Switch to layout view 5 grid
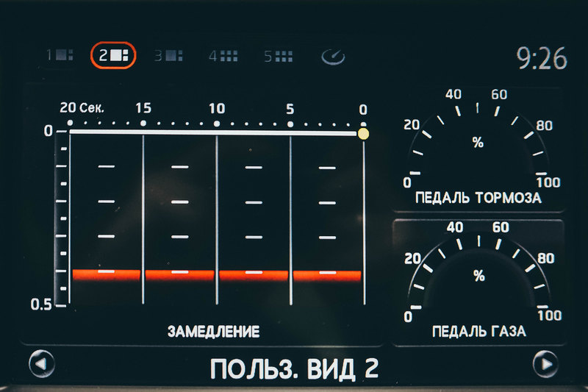The image size is (588, 392). 279,57
